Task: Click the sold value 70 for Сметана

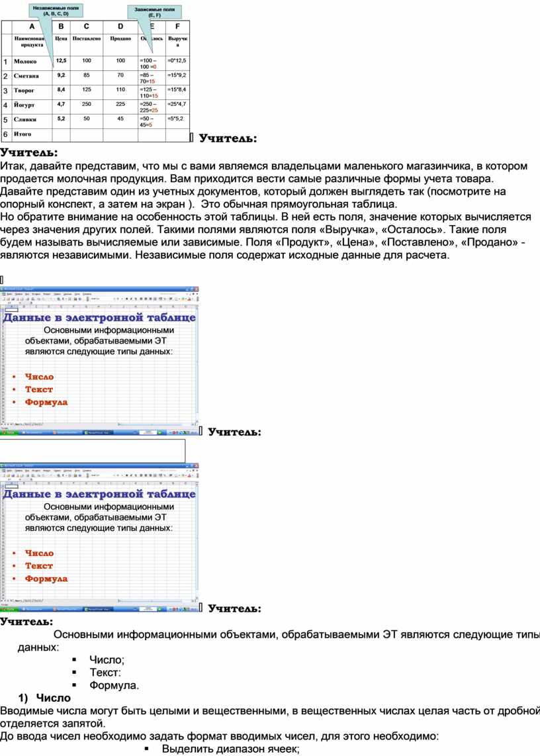Action: tap(120, 78)
